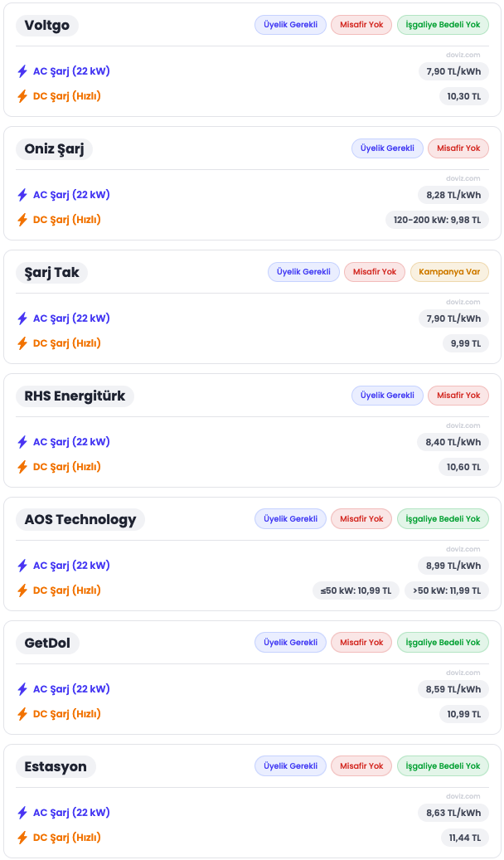Click the AOS Technology provider name

(x=80, y=519)
